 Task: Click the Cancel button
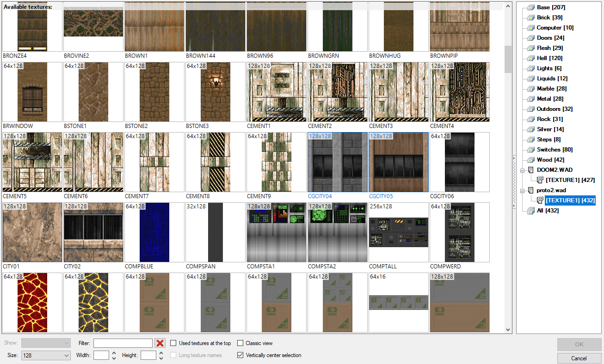(579, 358)
